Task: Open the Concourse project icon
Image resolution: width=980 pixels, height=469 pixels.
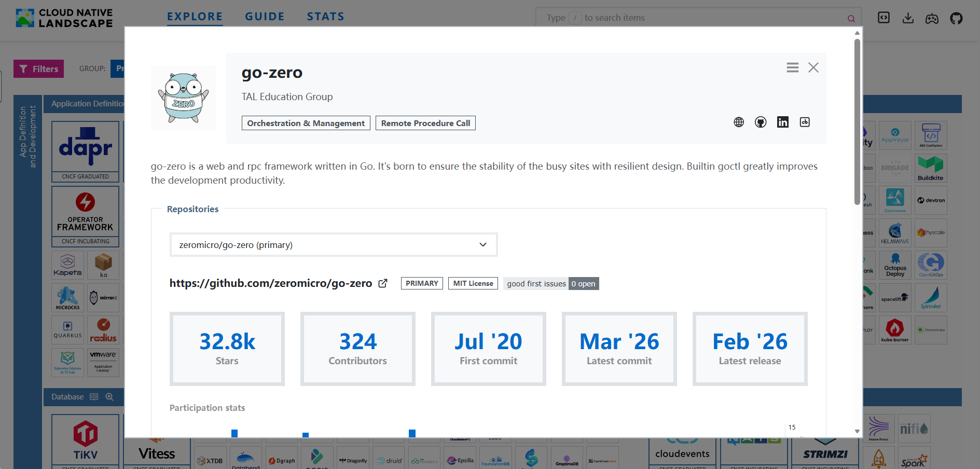Action: pyautogui.click(x=895, y=200)
